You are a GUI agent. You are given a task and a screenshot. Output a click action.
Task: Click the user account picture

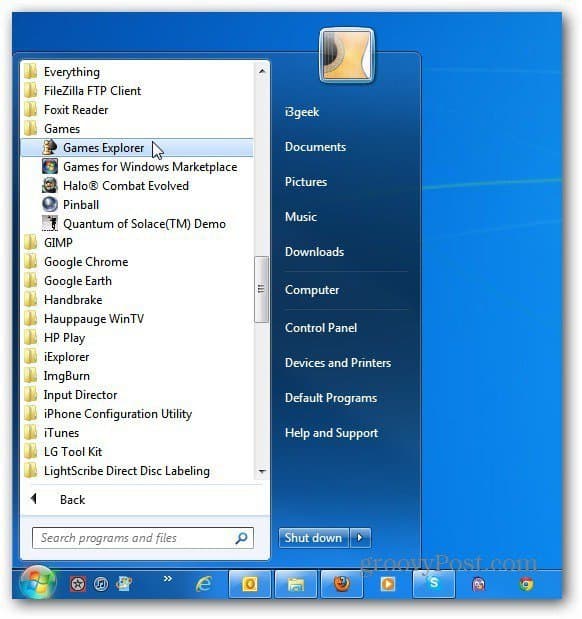346,55
